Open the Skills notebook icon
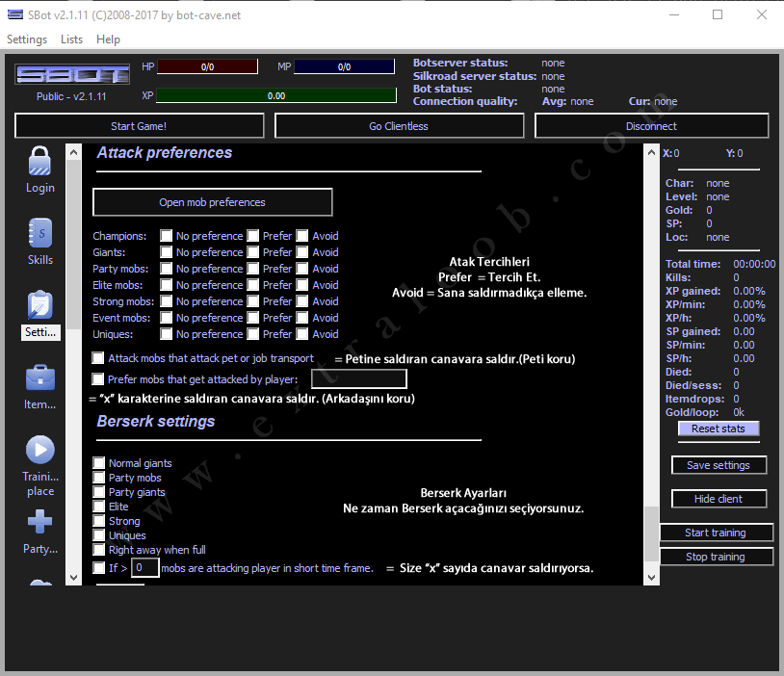Viewport: 784px width, 676px height. [x=40, y=233]
